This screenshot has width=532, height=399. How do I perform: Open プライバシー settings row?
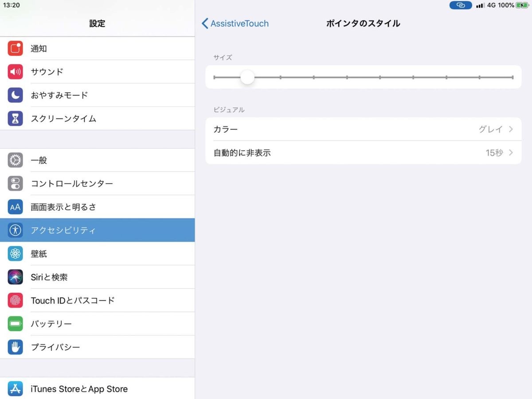(x=98, y=347)
